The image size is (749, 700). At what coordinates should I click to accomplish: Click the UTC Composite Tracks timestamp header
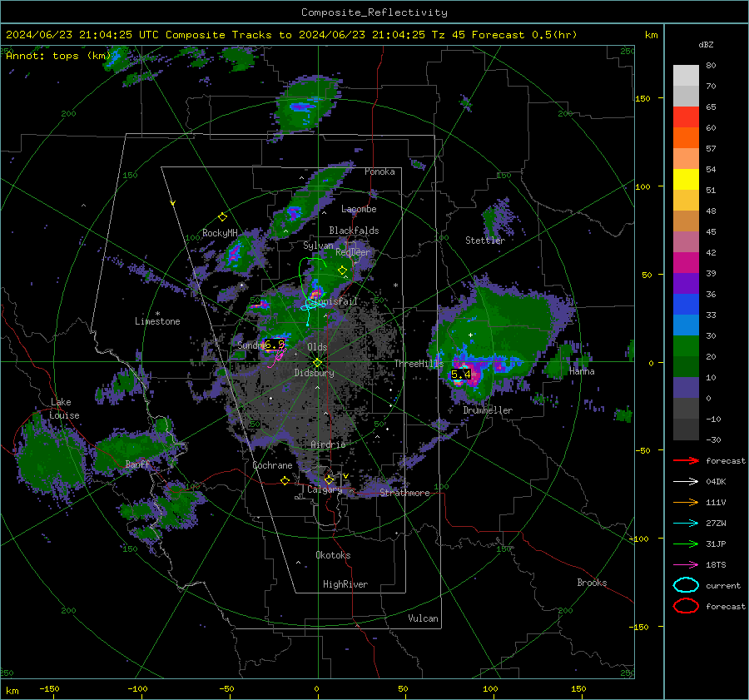[291, 35]
